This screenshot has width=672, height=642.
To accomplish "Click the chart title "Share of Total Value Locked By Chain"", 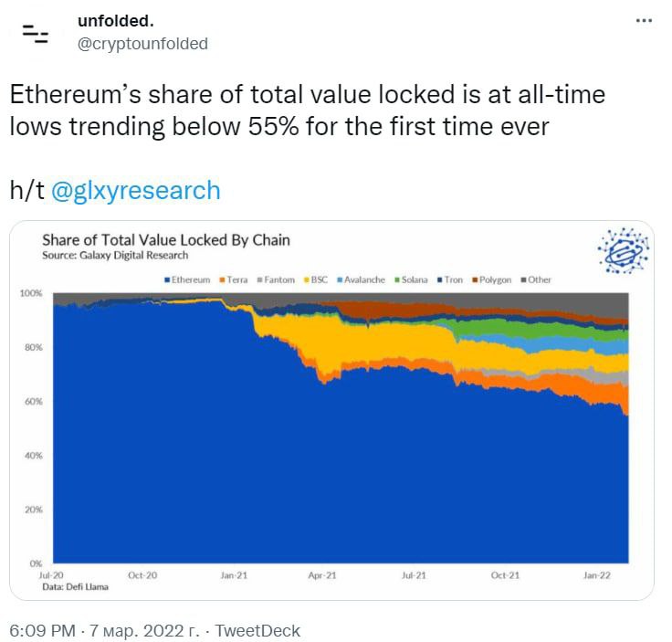I will pos(165,240).
